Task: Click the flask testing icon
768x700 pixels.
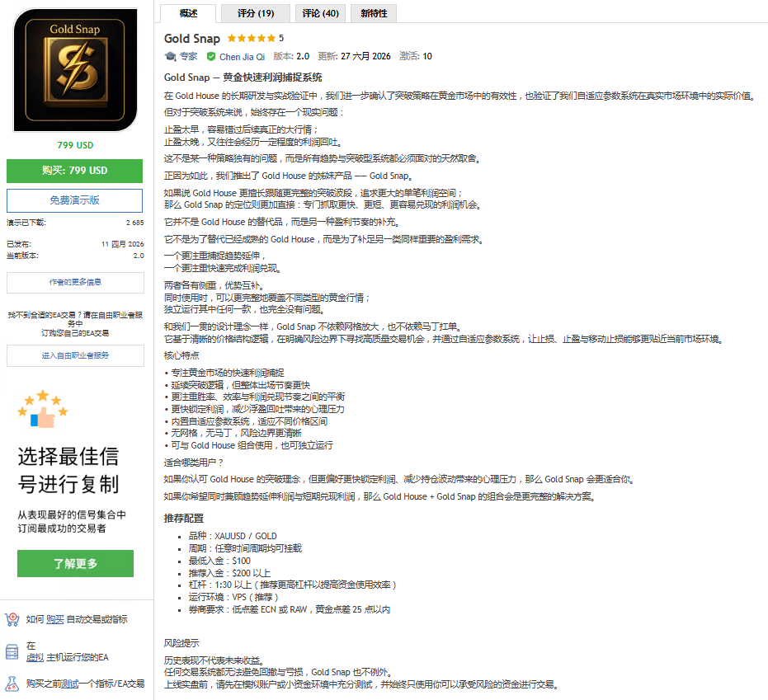Action: tap(12, 684)
